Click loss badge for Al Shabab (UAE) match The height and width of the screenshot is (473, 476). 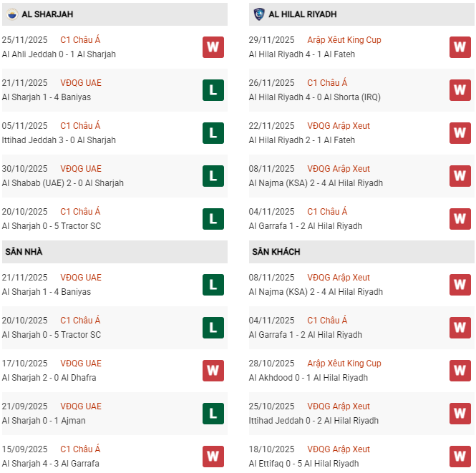(x=213, y=176)
